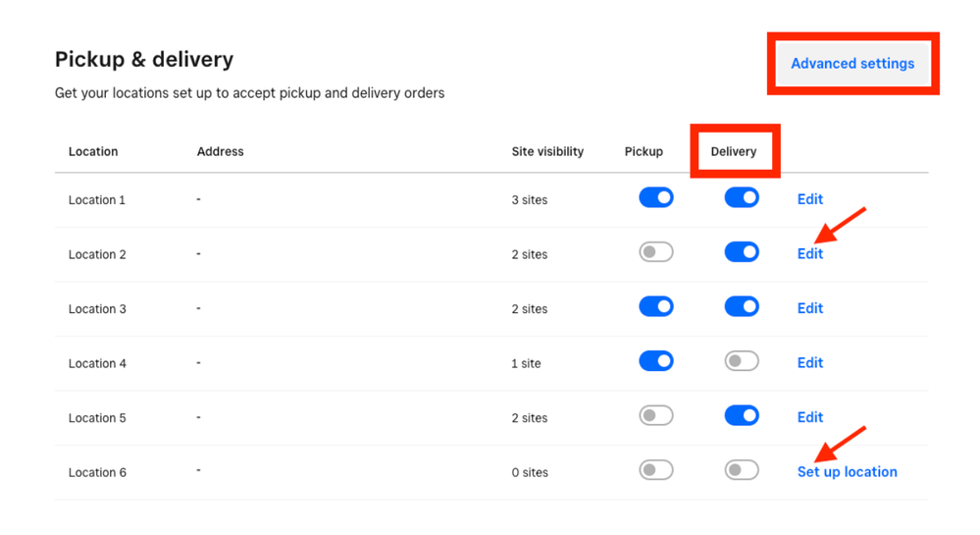Disable Pickup toggle for Location 1
This screenshot has height=535, width=980.
pos(655,198)
